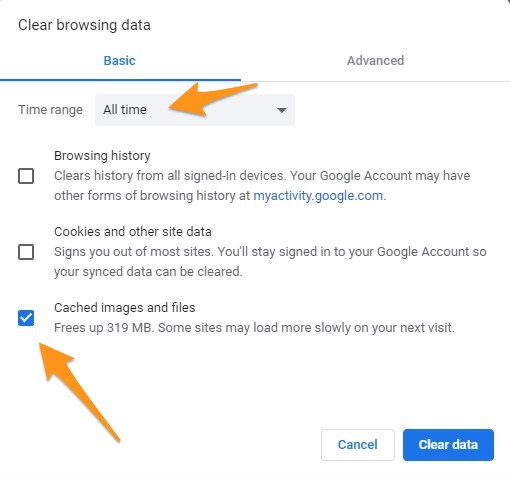Click the Frees up 319 MB description text
510x478 pixels.
(x=254, y=328)
